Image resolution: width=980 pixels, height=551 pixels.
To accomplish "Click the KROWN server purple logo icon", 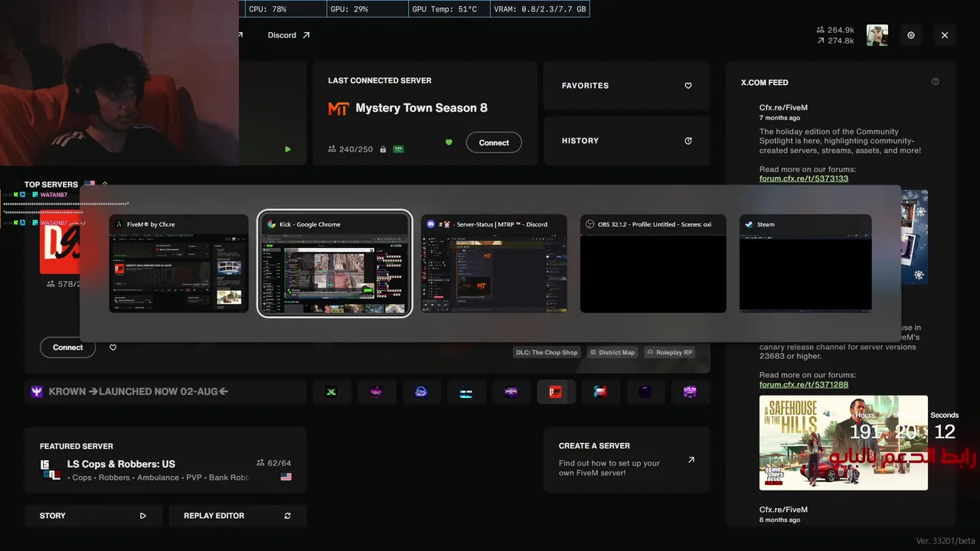I will (37, 392).
